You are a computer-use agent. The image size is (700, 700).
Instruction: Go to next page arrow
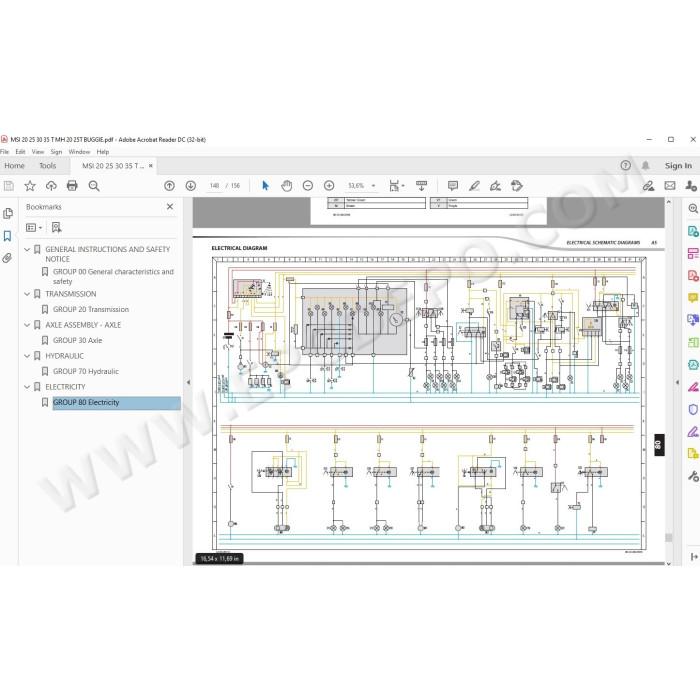191,186
